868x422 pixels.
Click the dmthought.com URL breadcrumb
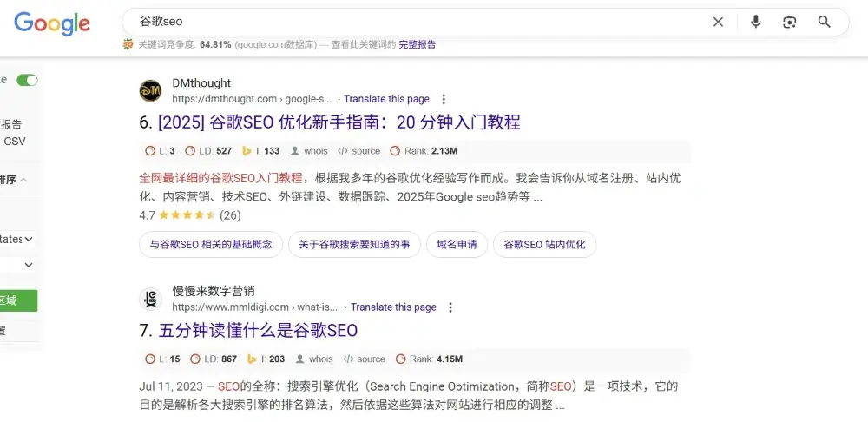pos(252,99)
